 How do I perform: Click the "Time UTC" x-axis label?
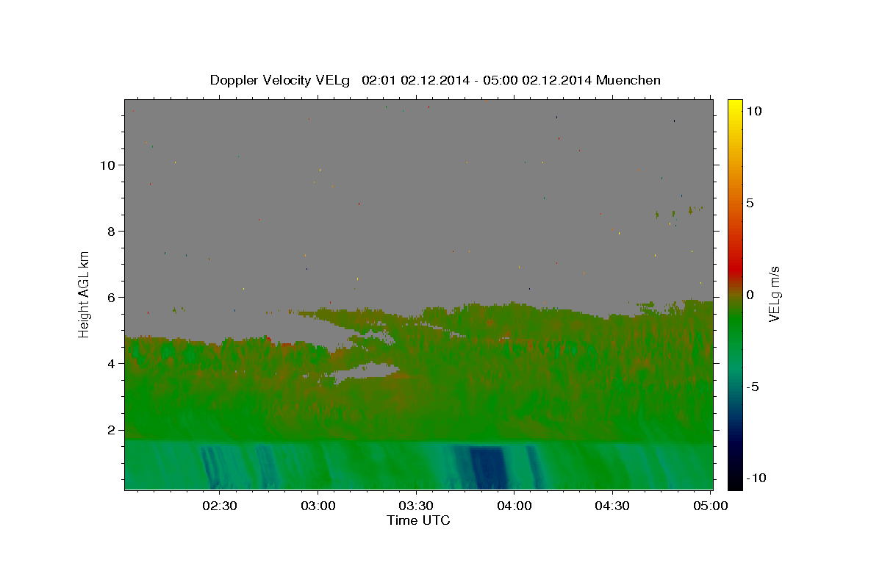pos(418,520)
